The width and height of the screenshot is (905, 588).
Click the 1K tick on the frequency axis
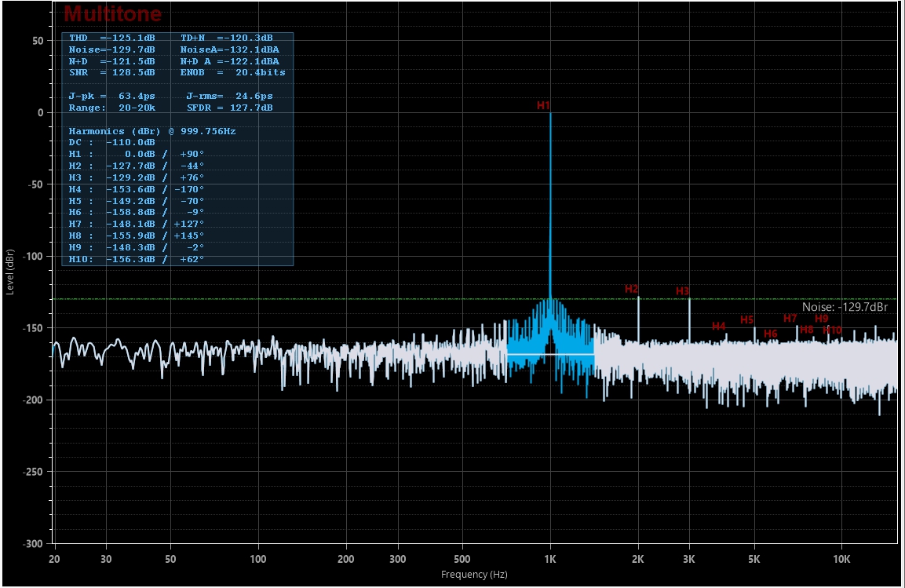tap(549, 559)
